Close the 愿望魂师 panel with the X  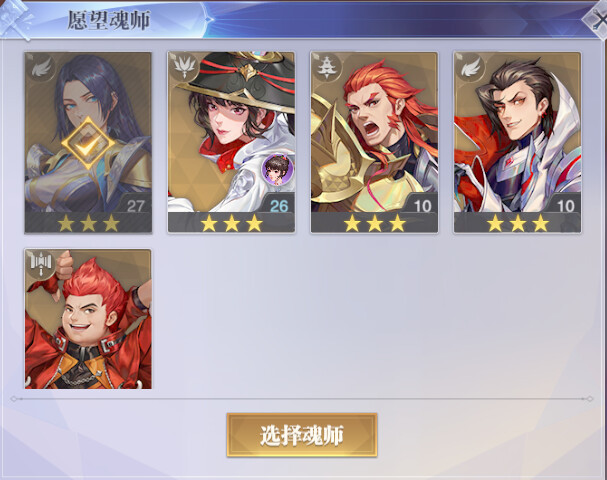tap(598, 19)
